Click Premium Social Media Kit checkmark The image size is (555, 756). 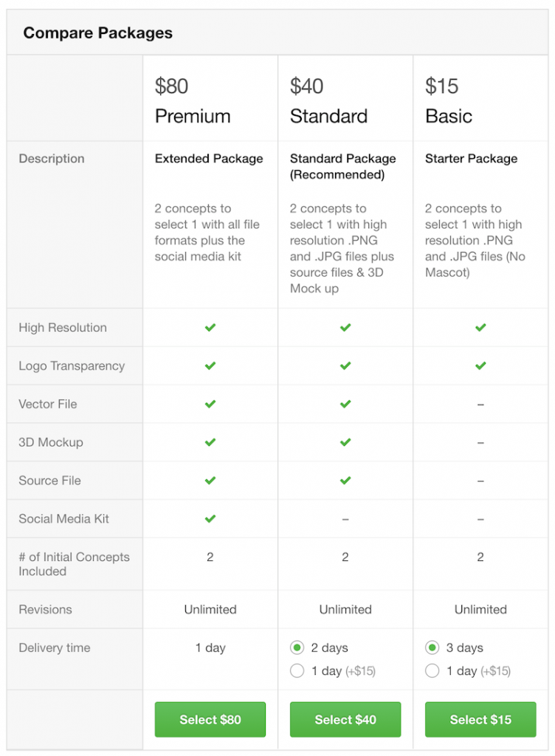click(x=210, y=519)
